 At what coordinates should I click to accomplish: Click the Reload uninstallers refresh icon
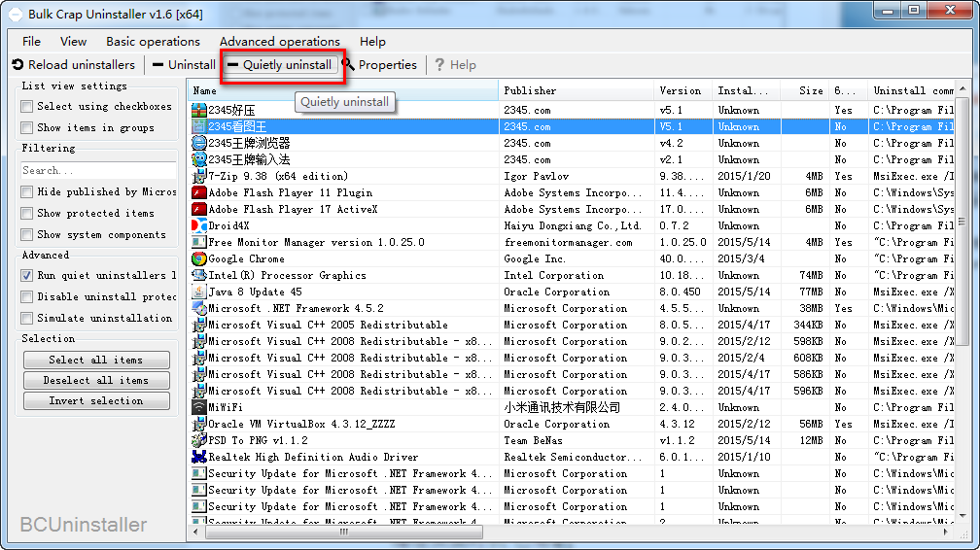click(x=17, y=64)
